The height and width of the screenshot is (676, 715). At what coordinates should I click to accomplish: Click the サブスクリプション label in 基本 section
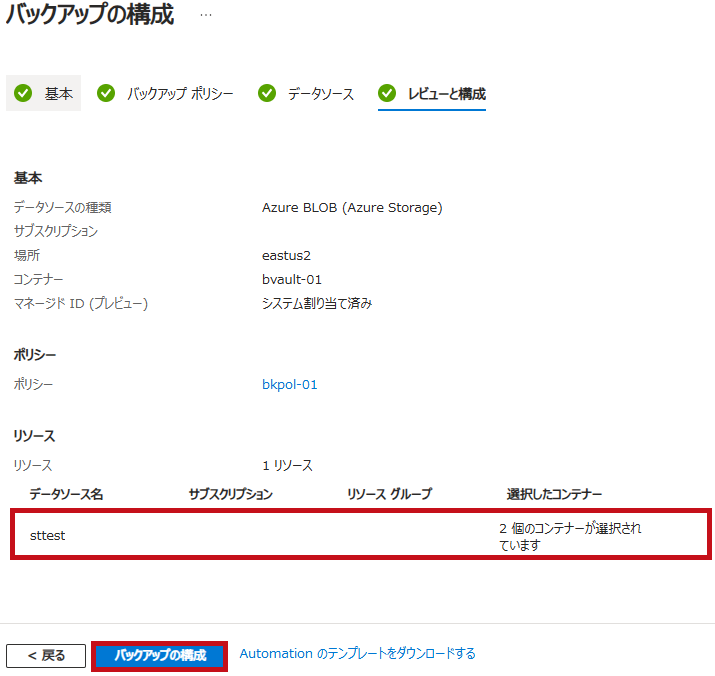coord(56,231)
